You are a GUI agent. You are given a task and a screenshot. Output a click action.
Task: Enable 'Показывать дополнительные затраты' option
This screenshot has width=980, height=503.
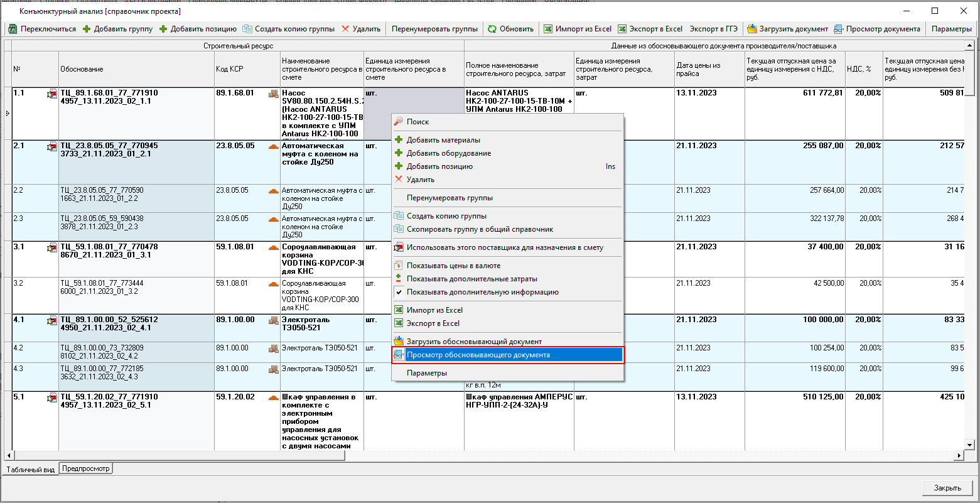click(471, 279)
